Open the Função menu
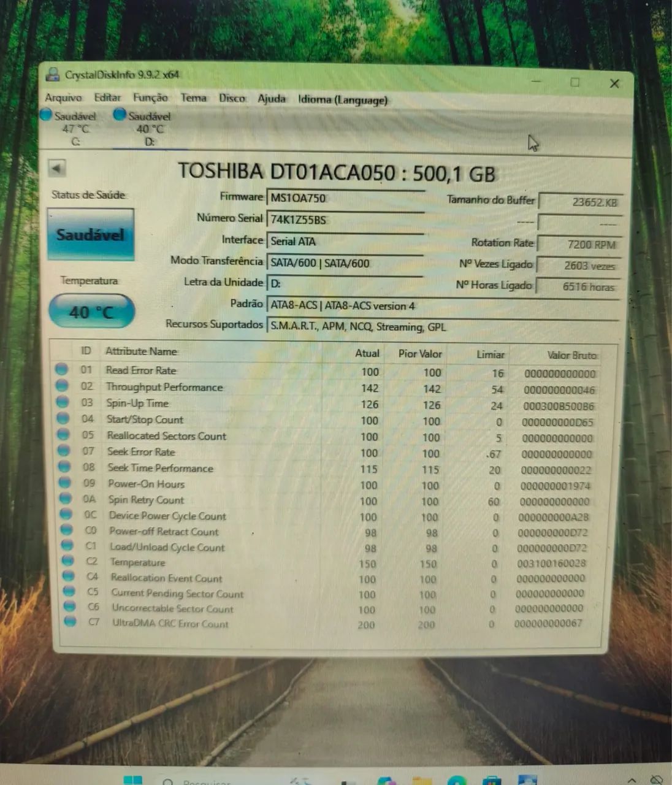Screen dimensions: 672x785 click(150, 98)
